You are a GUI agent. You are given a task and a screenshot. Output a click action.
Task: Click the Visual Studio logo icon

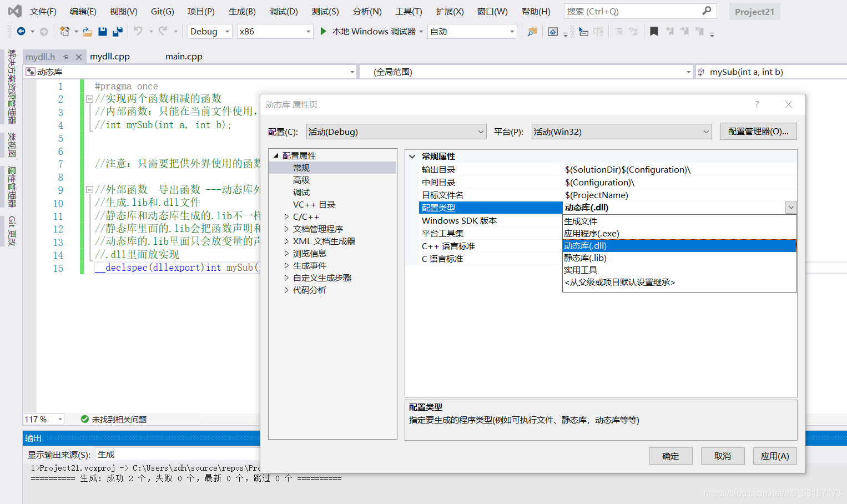click(x=15, y=11)
